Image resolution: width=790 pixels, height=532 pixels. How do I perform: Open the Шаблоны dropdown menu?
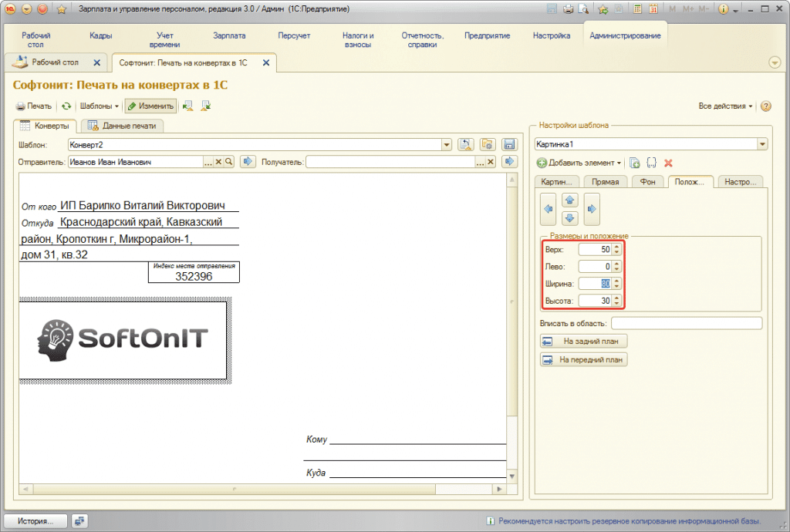(x=99, y=106)
